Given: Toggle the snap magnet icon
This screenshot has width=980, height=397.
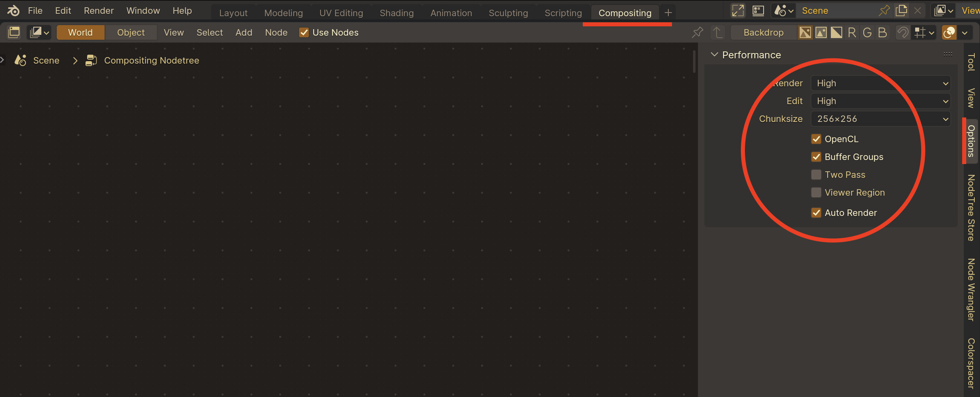Looking at the screenshot, I should tap(903, 32).
